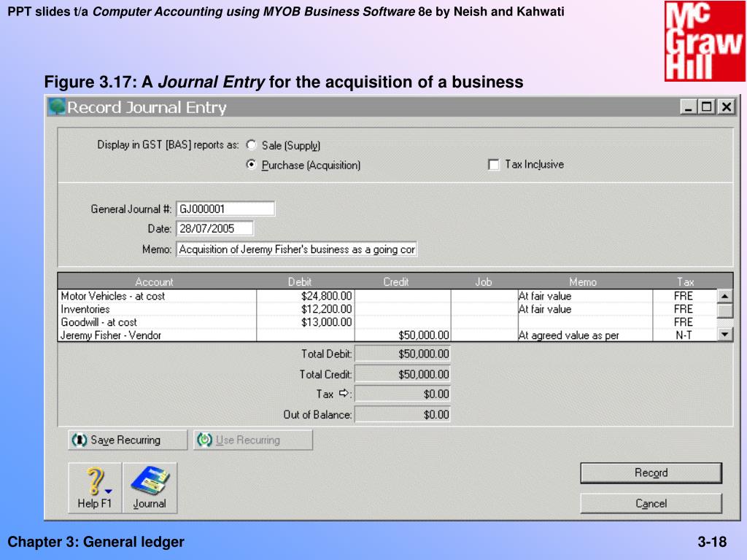747x560 pixels.
Task: Click the Memo field about Jeremy Fisher's business
Action: pyautogui.click(x=297, y=249)
